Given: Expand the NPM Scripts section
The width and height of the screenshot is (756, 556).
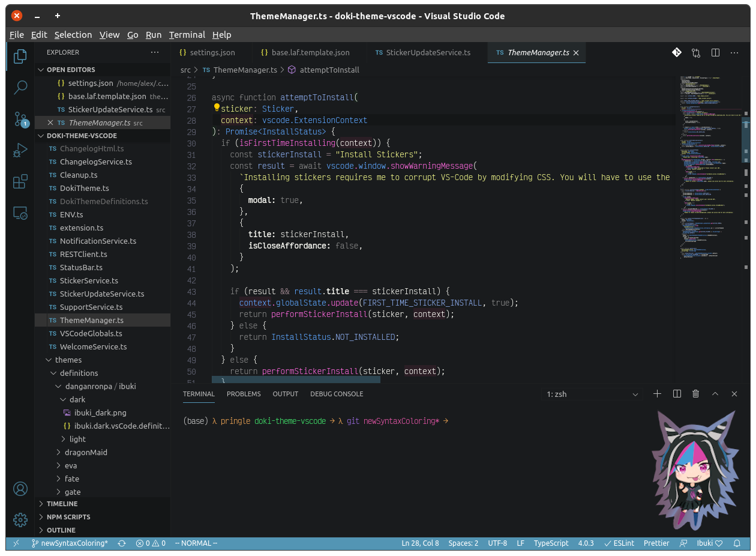Looking at the screenshot, I should [x=103, y=517].
